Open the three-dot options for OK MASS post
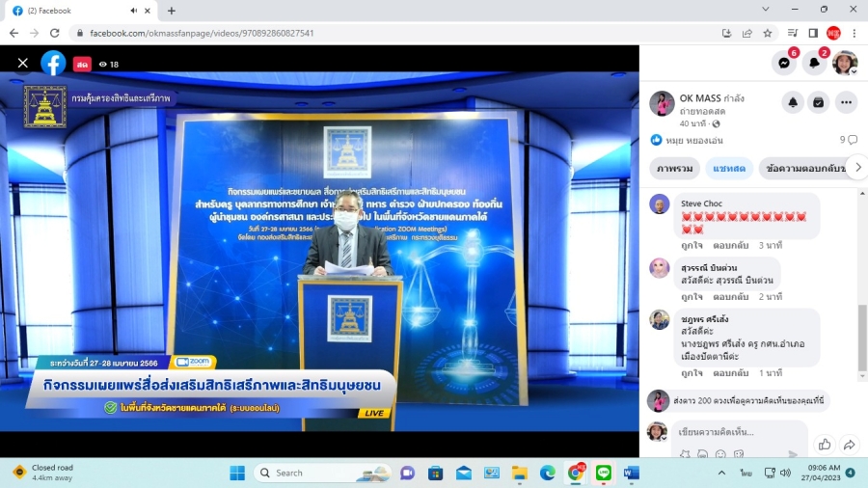The height and width of the screenshot is (488, 868). [846, 102]
